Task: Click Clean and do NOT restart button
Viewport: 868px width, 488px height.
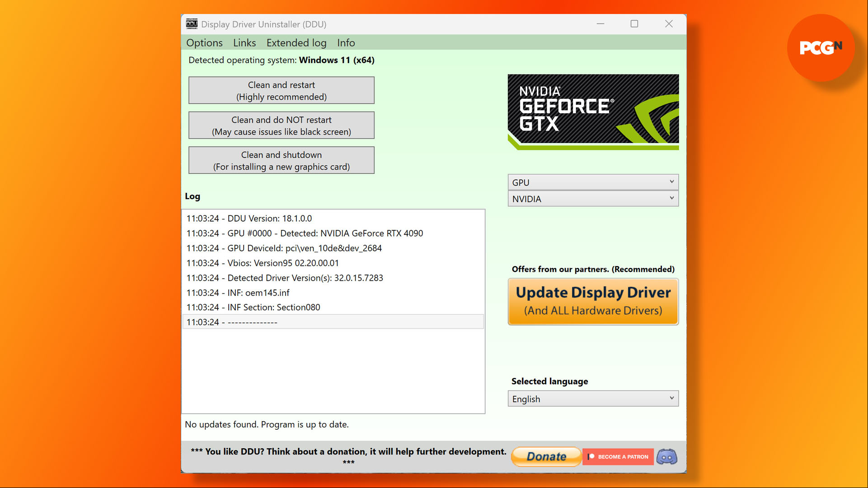Action: click(x=281, y=125)
